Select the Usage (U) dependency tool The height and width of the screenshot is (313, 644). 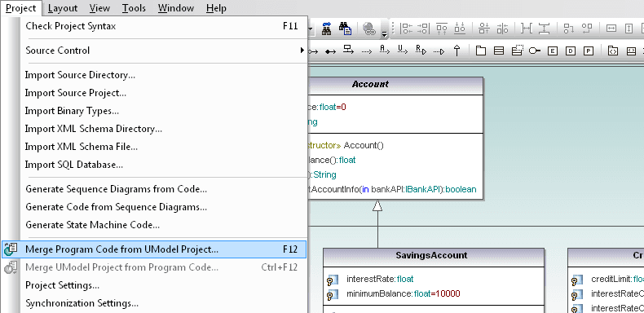coord(403,50)
